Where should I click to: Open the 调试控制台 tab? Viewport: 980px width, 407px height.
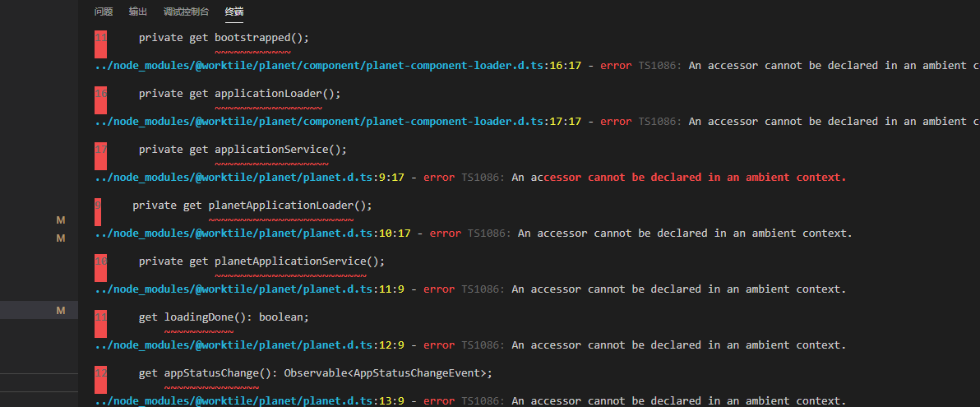tap(187, 12)
